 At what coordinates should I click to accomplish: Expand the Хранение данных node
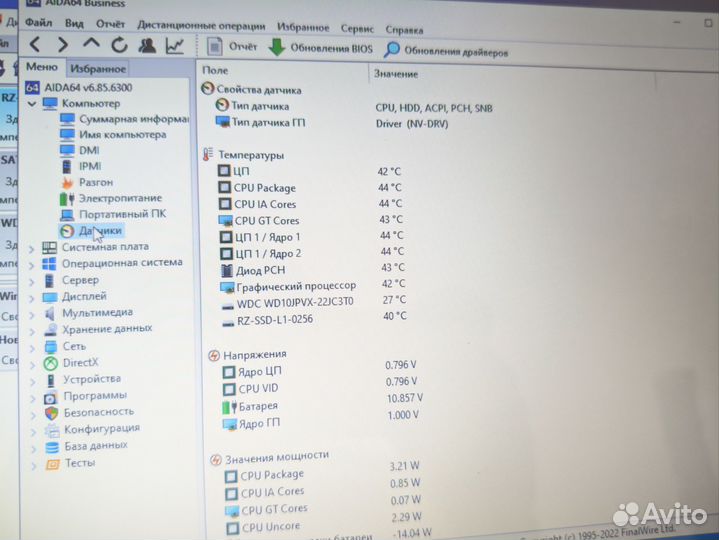[32, 332]
